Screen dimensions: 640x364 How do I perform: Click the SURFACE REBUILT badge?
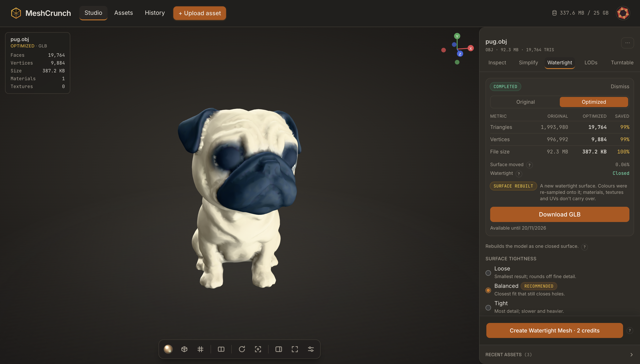[513, 186]
